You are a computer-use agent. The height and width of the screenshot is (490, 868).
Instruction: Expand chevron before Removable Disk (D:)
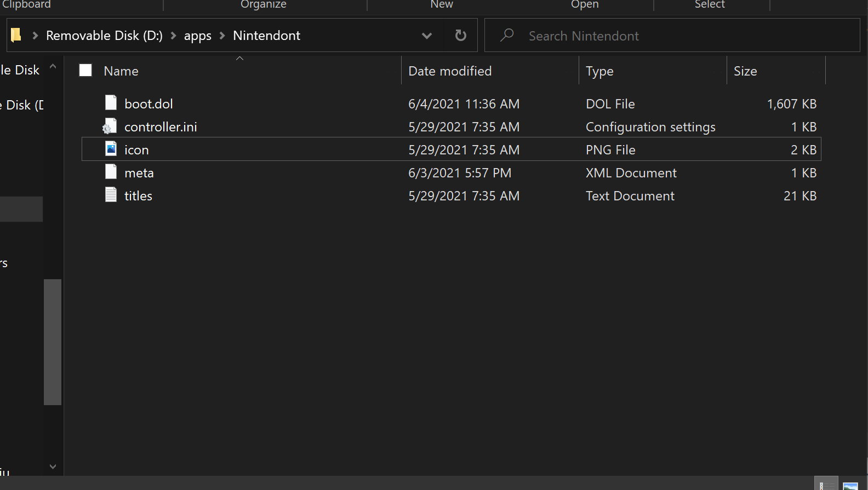coord(35,36)
